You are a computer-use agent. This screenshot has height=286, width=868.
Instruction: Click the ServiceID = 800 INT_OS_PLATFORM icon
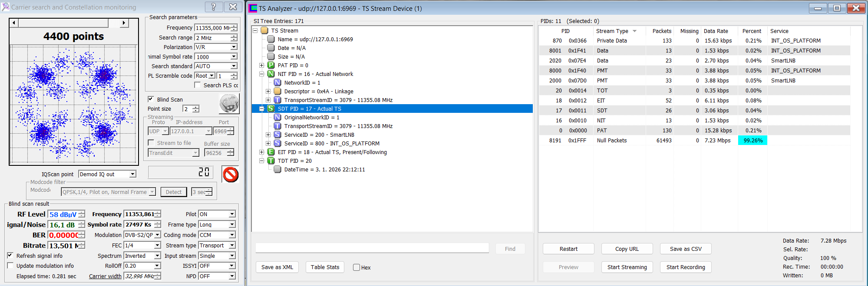coord(277,144)
